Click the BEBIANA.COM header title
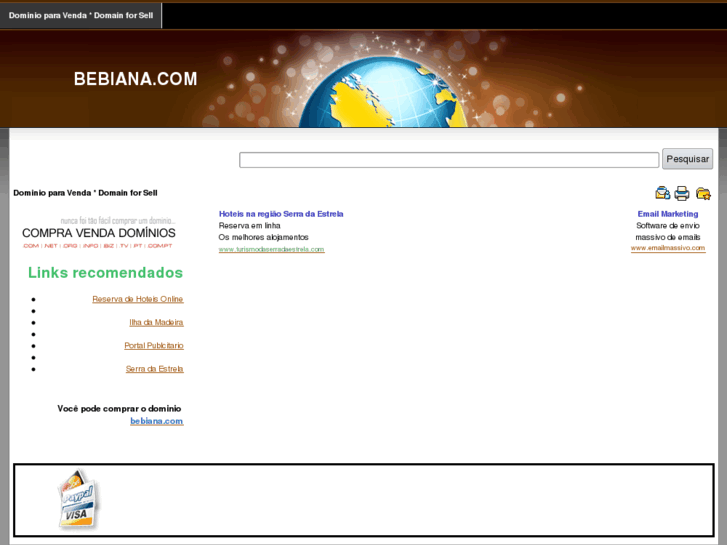The image size is (727, 545). pyautogui.click(x=135, y=79)
